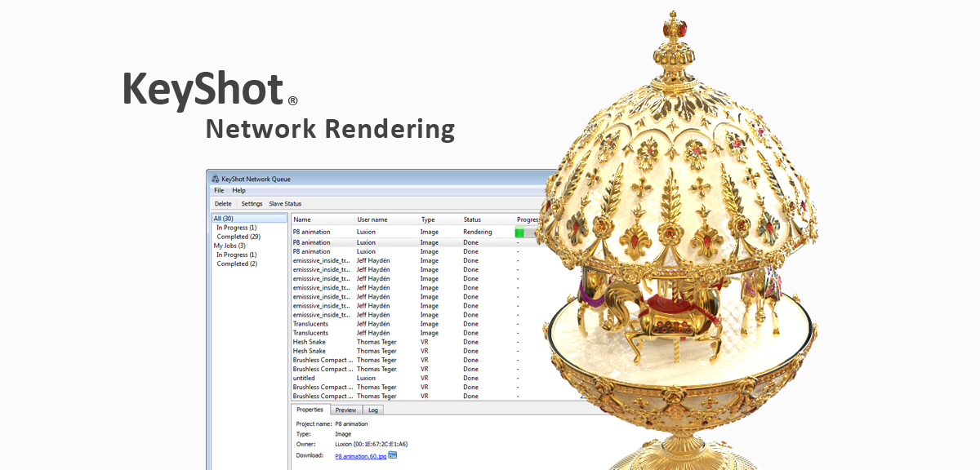
Task: Select In Progress (1) under My Jobs
Action: 236,255
